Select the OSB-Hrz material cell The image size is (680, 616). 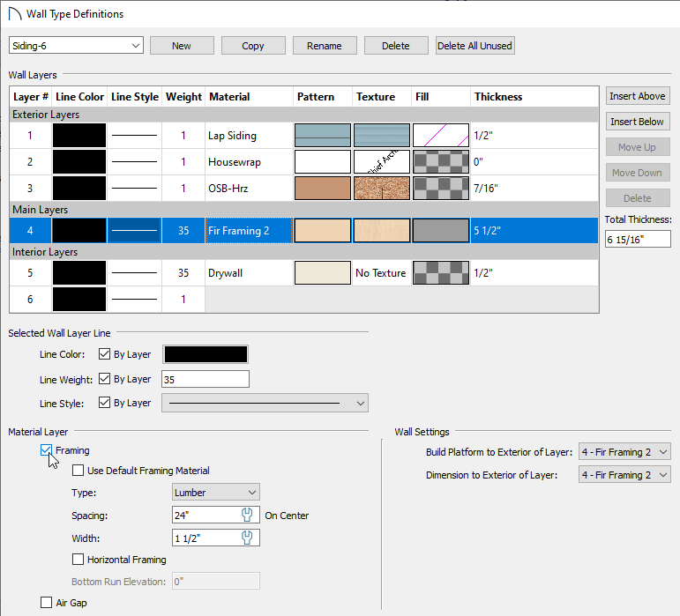click(x=249, y=188)
